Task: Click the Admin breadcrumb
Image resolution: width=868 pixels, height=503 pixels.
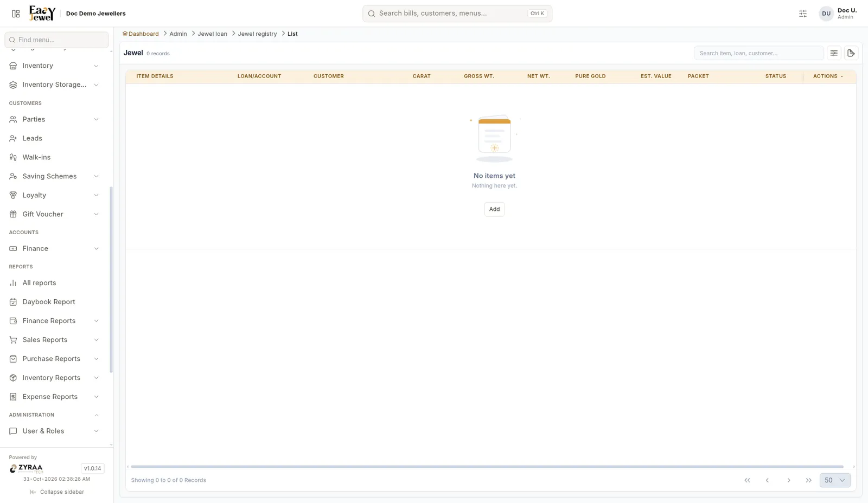Action: (178, 34)
